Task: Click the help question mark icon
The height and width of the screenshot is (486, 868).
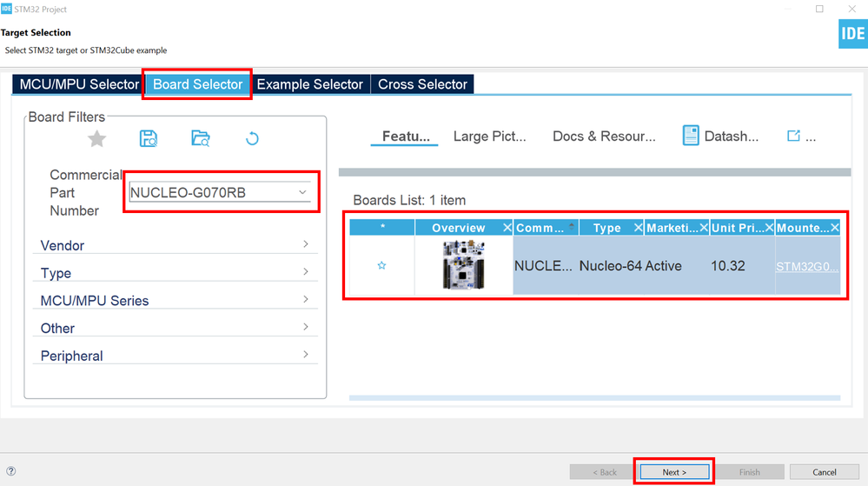Action: (11, 471)
